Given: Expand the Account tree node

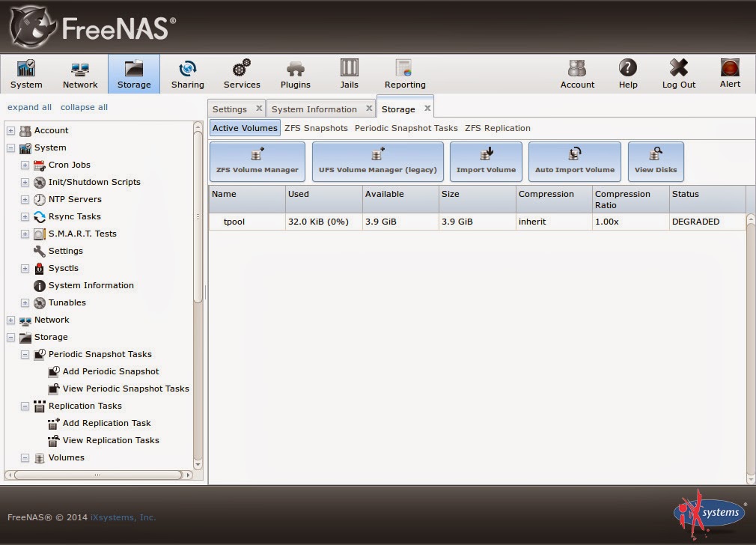Looking at the screenshot, I should click(x=11, y=130).
